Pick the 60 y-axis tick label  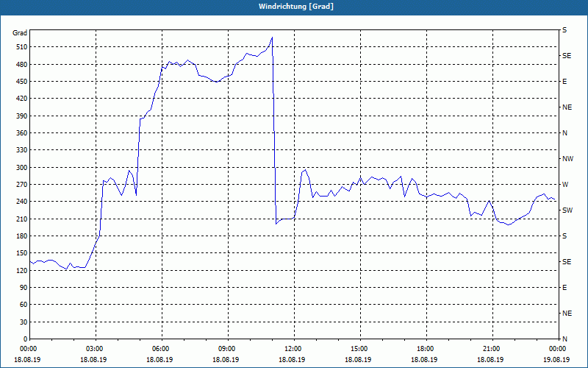click(x=24, y=305)
